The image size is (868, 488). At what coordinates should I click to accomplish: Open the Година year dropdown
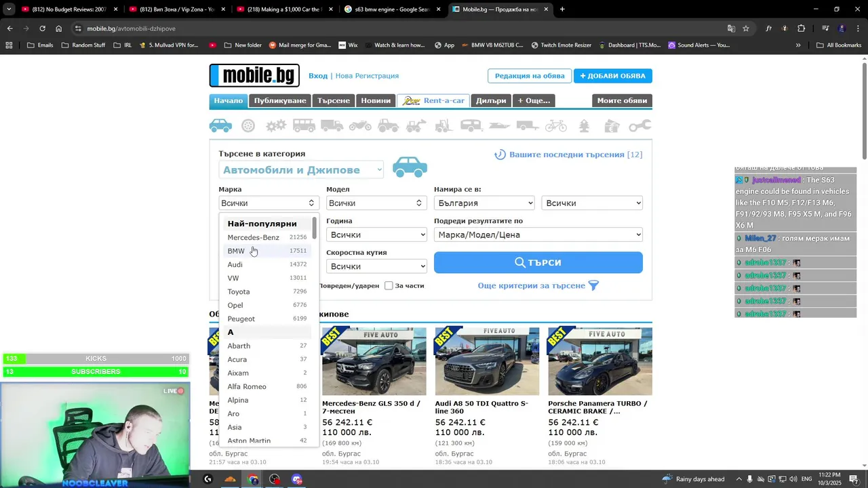coord(376,235)
